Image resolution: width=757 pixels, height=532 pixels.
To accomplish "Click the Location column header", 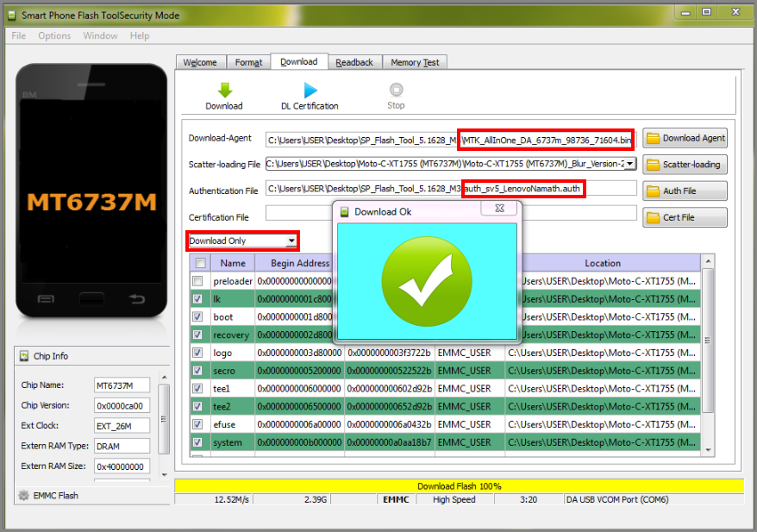I will coord(603,263).
